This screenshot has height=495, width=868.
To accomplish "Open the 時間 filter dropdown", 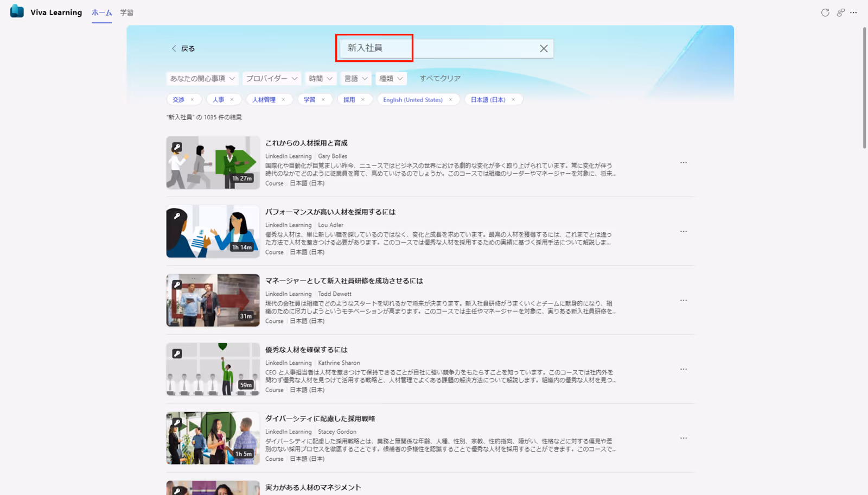I will pyautogui.click(x=321, y=79).
